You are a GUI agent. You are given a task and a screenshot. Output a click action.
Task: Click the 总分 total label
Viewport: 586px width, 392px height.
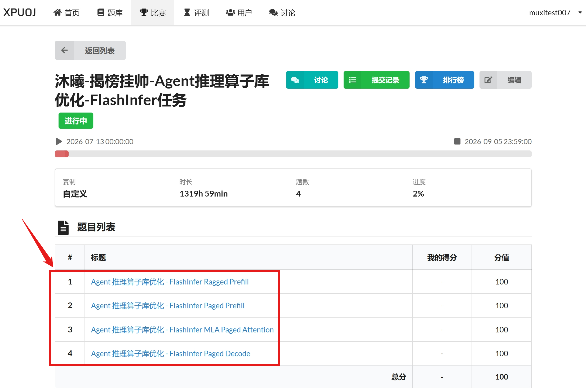click(399, 377)
